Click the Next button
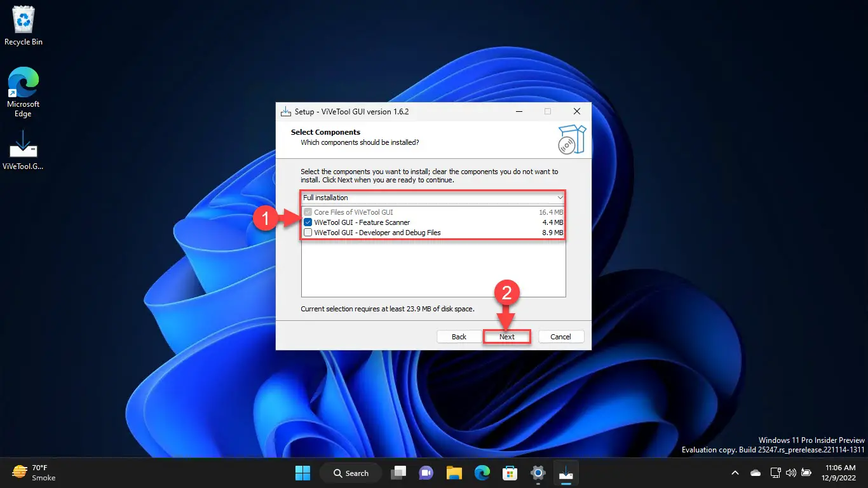This screenshot has width=868, height=488. [506, 337]
